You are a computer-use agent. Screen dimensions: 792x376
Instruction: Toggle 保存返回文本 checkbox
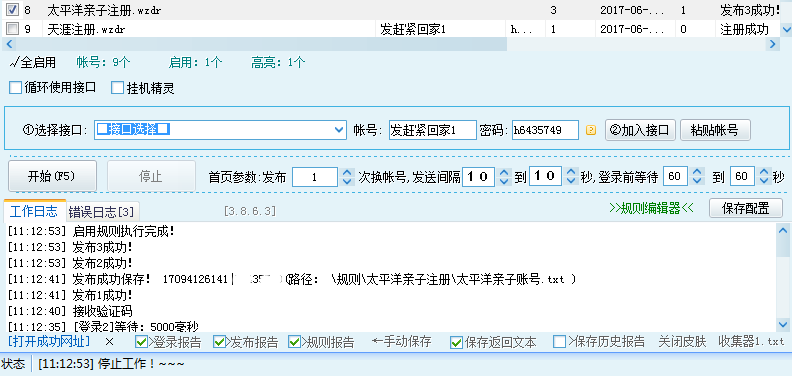click(457, 342)
